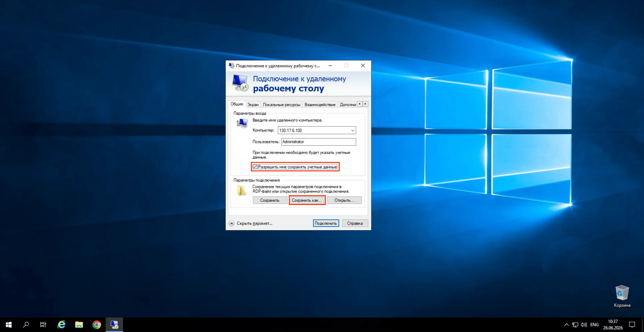Close the Remote Desktop Connection window

click(363, 65)
